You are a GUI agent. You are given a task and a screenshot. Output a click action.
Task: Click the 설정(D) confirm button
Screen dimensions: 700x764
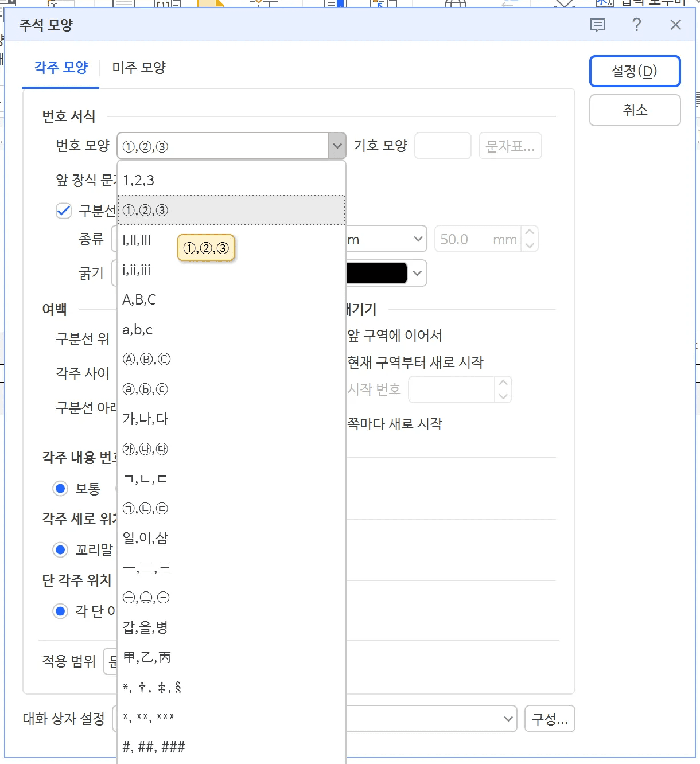(x=635, y=71)
